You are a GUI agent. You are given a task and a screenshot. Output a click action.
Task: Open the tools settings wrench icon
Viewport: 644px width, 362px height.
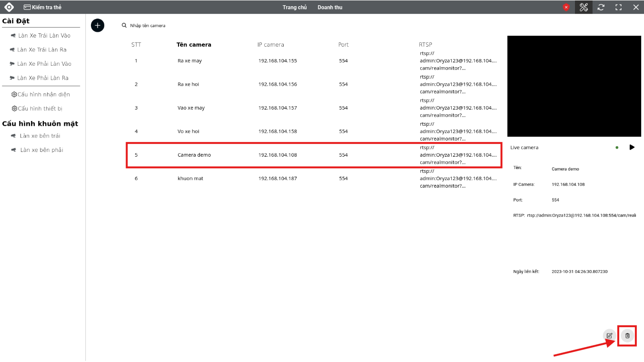click(584, 7)
